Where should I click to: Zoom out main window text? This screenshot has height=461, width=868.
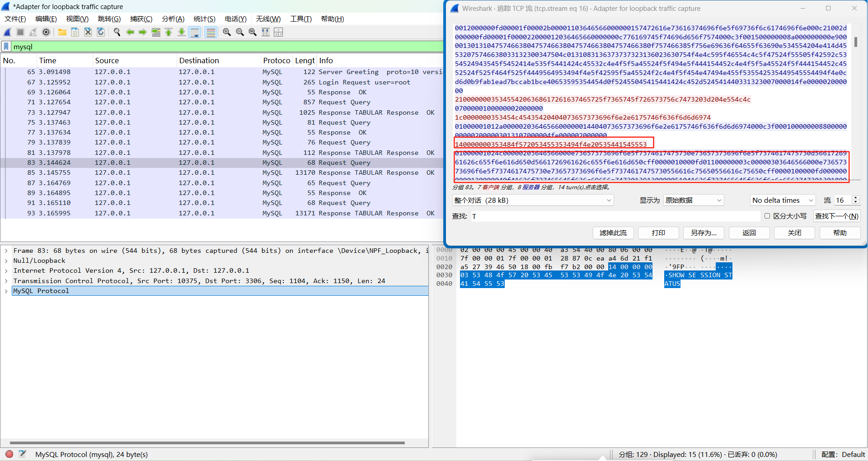[240, 32]
